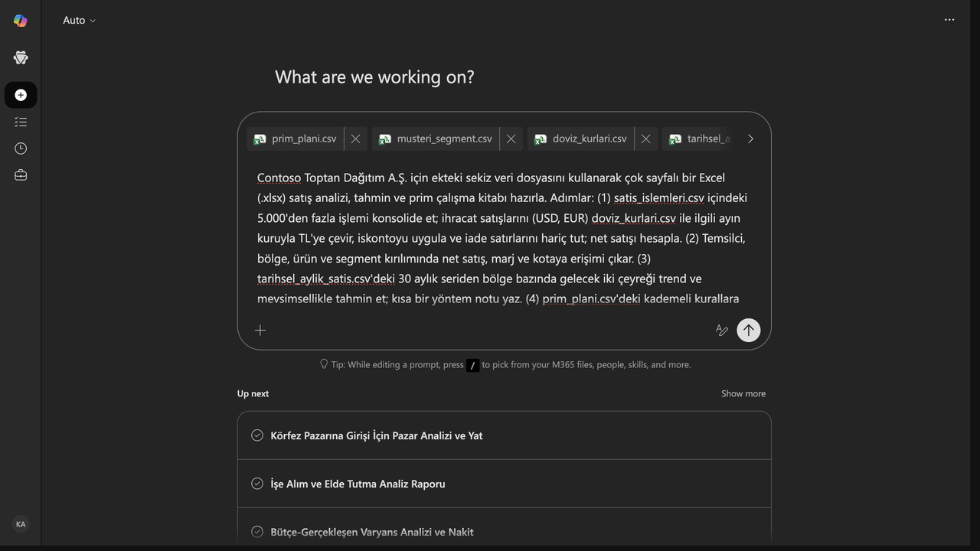Click the Excel icon on the tarihsel file chip

pos(675,139)
